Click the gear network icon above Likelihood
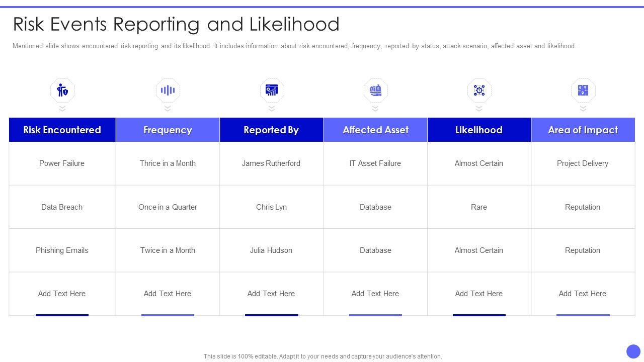 pos(479,90)
